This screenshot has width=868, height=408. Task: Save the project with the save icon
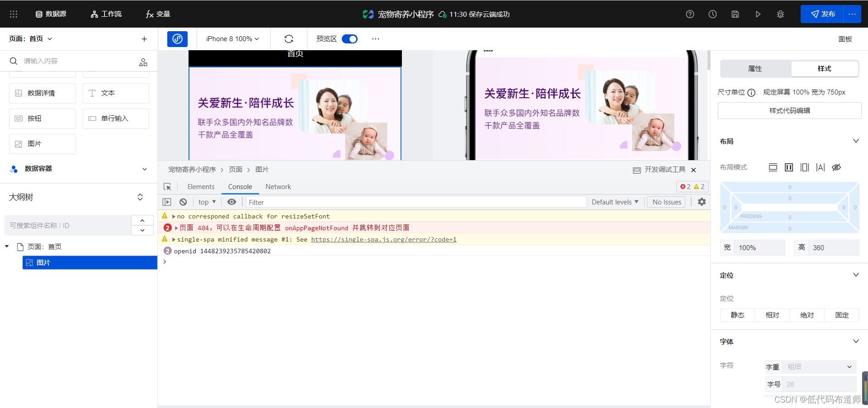tap(735, 14)
